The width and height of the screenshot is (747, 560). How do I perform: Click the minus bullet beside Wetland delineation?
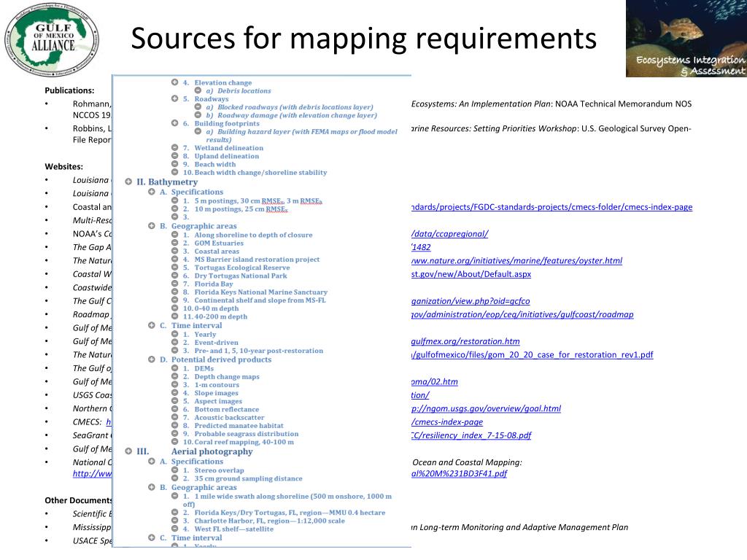coord(175,148)
